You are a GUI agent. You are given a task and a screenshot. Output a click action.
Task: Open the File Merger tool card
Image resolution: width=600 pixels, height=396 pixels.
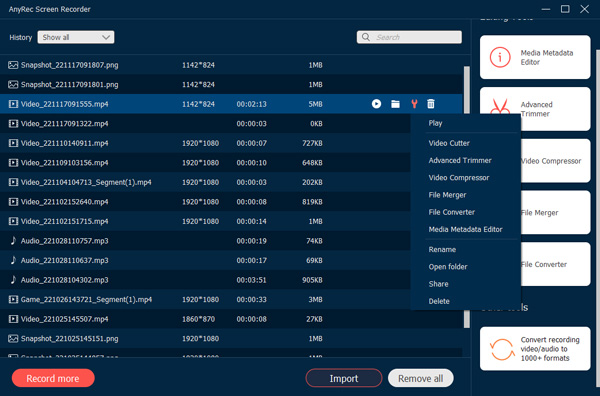click(556, 212)
